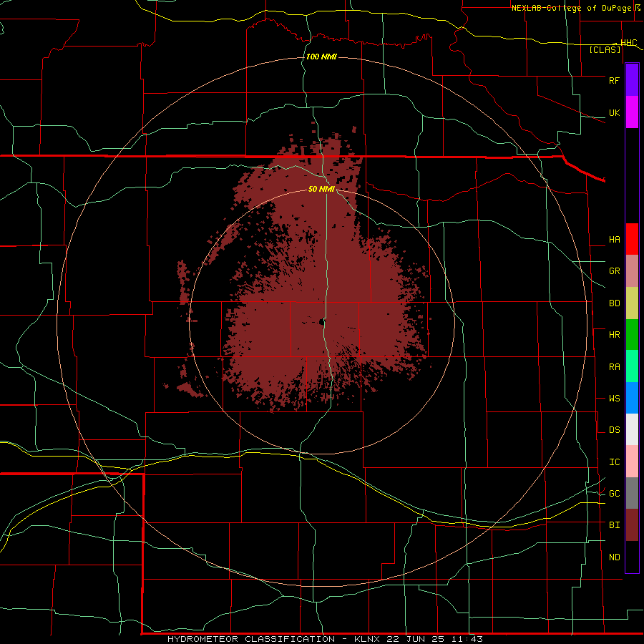Click the 'HA' legend label
The height and width of the screenshot is (644, 644).
click(614, 240)
